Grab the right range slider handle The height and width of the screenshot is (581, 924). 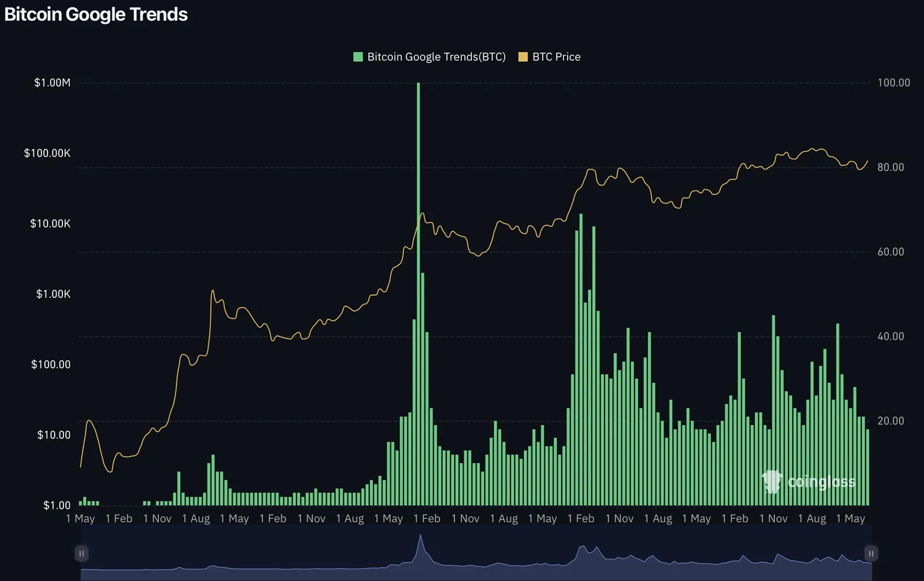[871, 553]
